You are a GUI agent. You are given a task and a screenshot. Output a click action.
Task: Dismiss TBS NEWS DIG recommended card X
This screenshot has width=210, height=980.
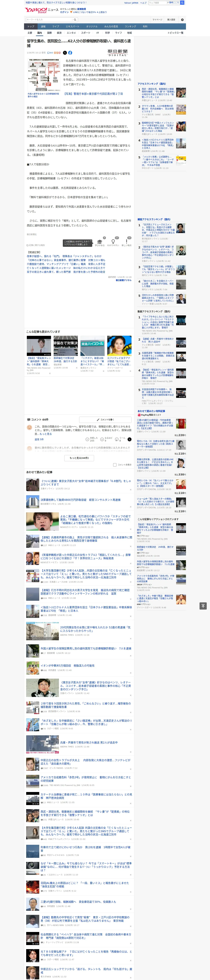50,373
